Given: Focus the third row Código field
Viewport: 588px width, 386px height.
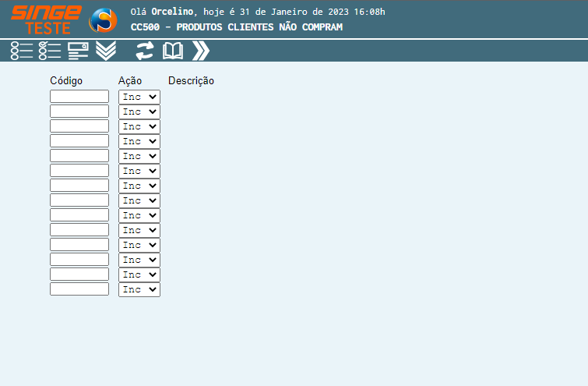Looking at the screenshot, I should tap(79, 126).
